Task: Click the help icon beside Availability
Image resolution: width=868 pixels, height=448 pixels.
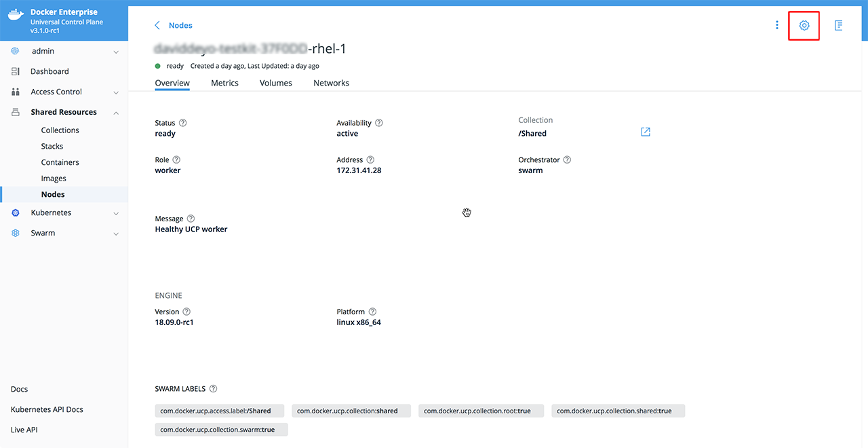Action: 379,123
